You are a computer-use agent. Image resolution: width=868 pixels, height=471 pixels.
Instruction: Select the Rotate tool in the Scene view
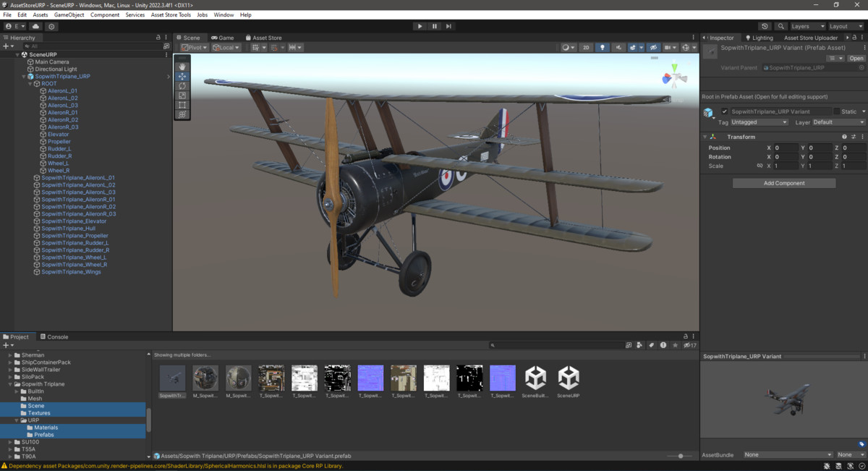182,86
